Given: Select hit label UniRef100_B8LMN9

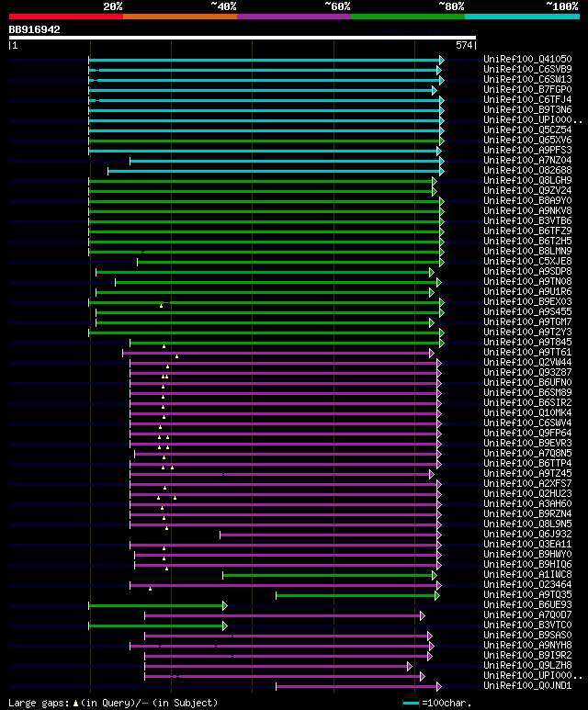Looking at the screenshot, I should click(527, 252).
